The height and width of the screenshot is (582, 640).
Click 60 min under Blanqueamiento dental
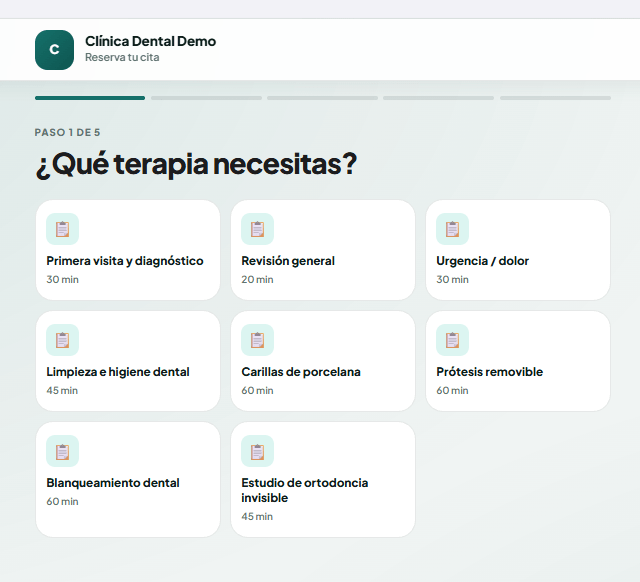(x=62, y=502)
